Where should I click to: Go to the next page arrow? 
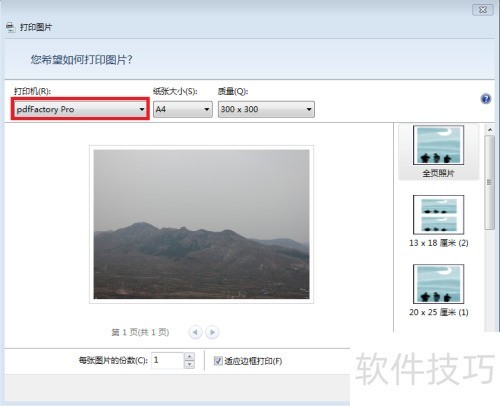point(212,332)
